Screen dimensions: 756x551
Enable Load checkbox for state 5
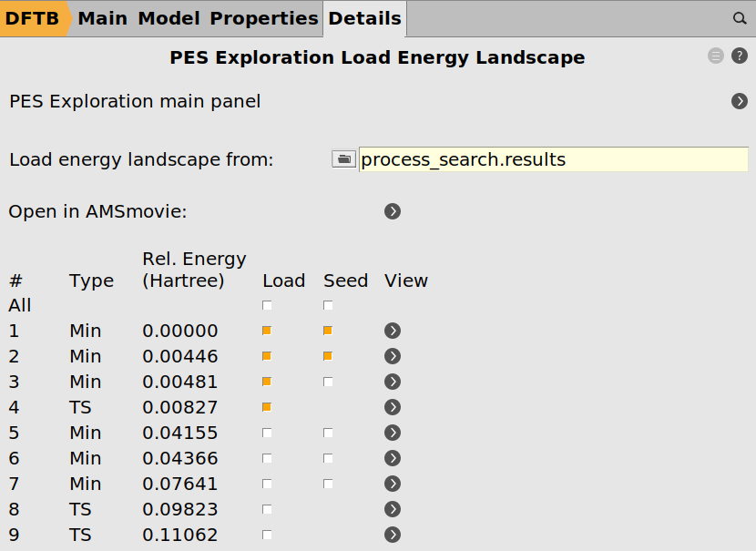point(267,433)
